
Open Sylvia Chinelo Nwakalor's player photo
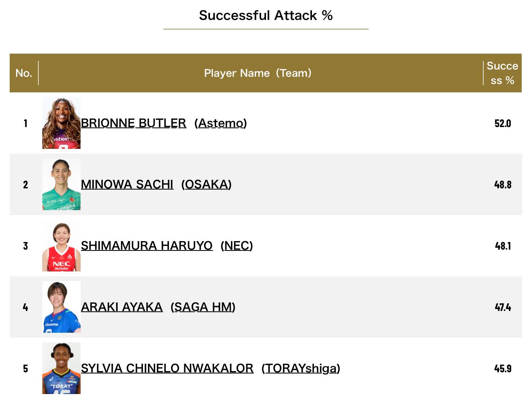point(61,368)
